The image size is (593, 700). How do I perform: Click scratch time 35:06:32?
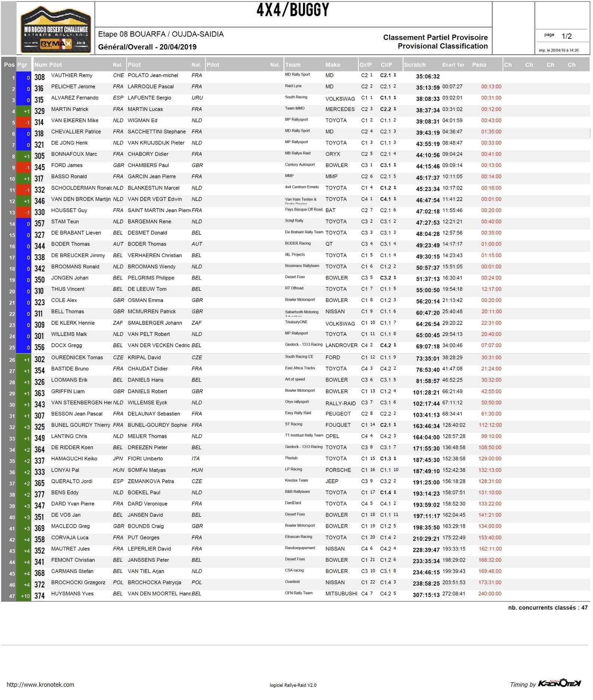pyautogui.click(x=427, y=77)
